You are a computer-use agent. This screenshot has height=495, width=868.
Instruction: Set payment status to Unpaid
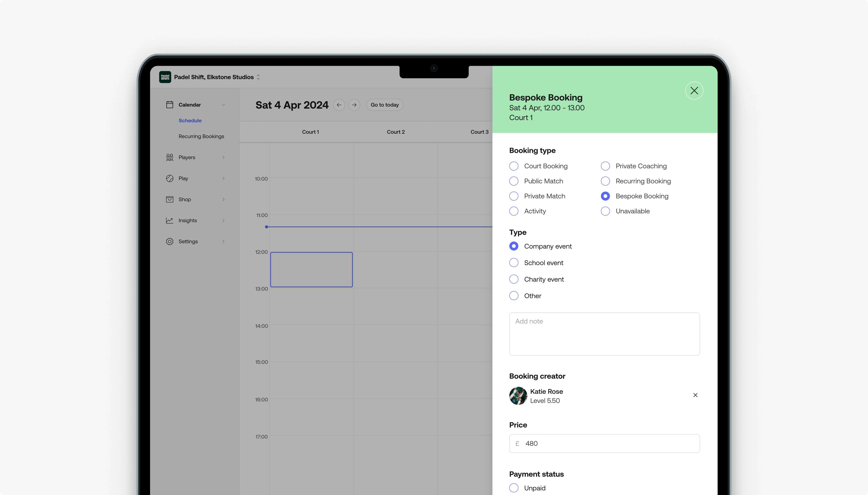coord(514,488)
